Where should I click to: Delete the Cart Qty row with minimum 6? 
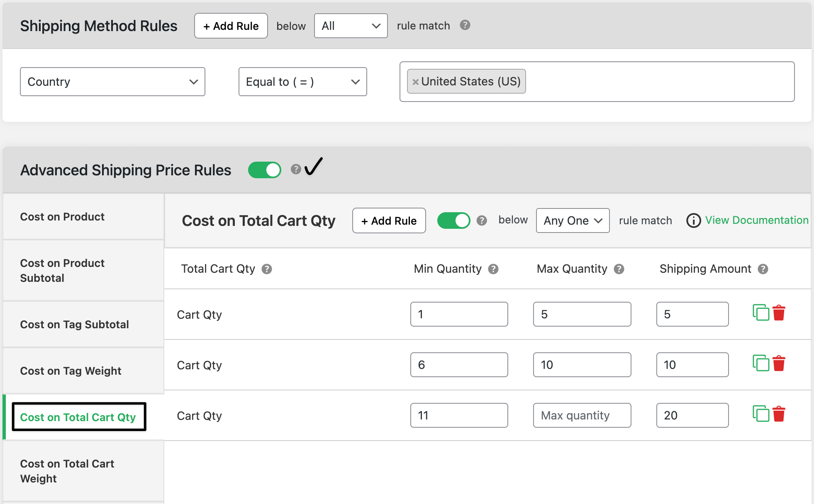coord(779,363)
